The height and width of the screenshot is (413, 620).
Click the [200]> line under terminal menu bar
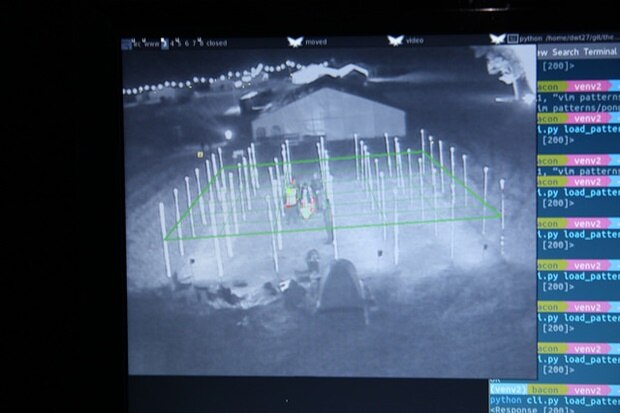click(x=558, y=66)
